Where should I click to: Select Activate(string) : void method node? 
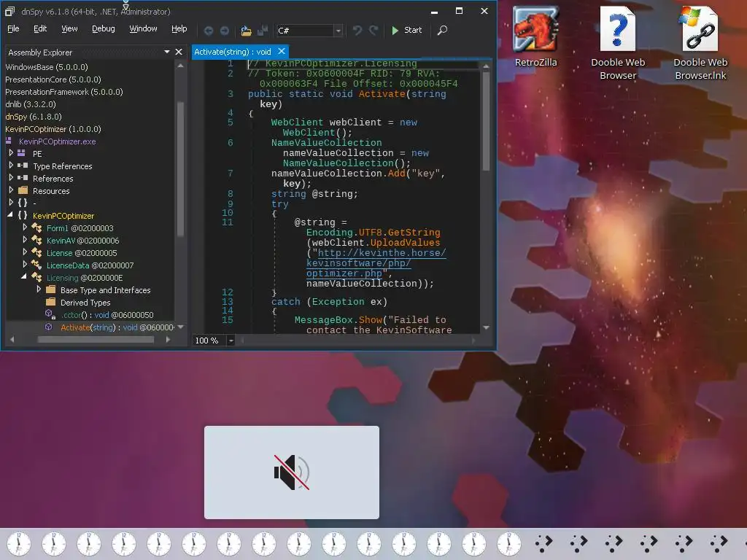point(117,327)
